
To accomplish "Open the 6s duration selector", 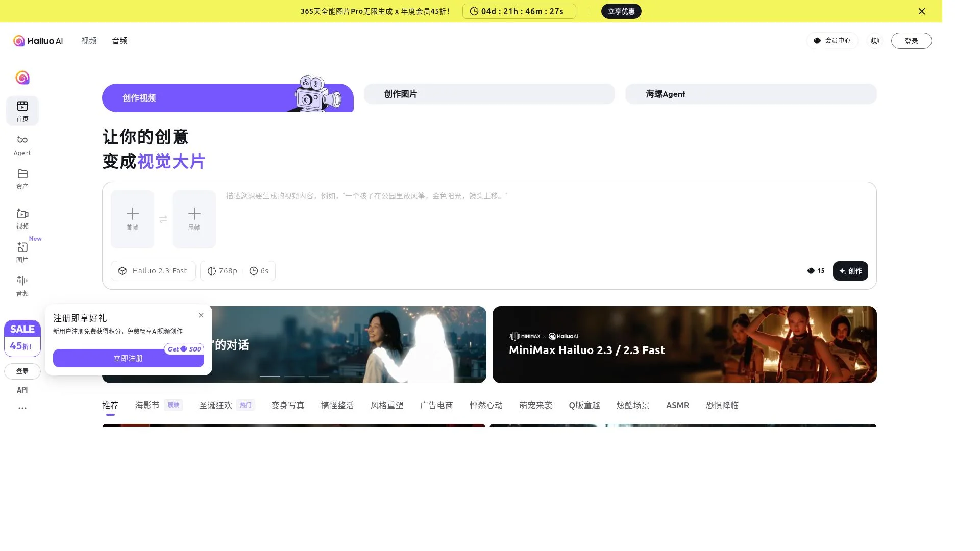I will 259,271.
